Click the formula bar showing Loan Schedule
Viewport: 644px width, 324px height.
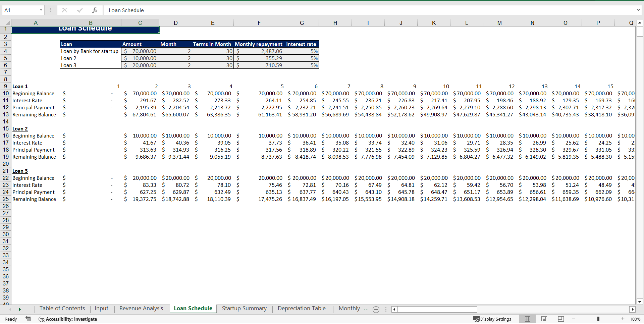pos(369,10)
